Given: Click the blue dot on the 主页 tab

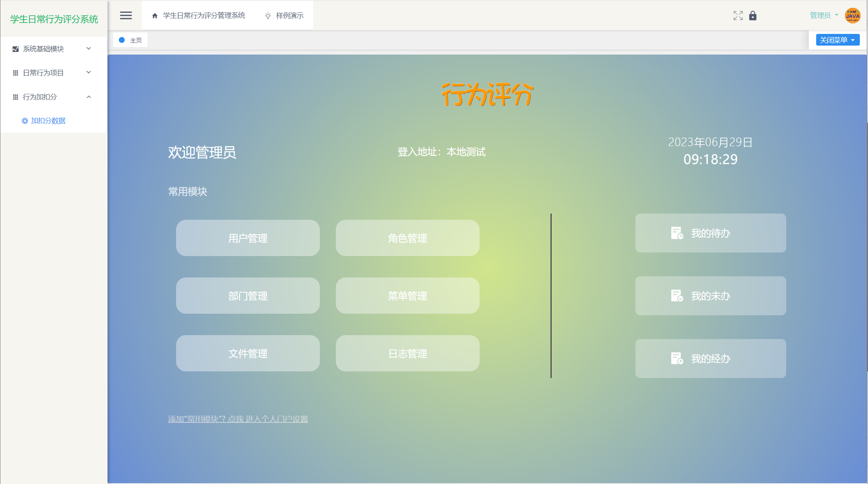Looking at the screenshot, I should click(x=121, y=40).
